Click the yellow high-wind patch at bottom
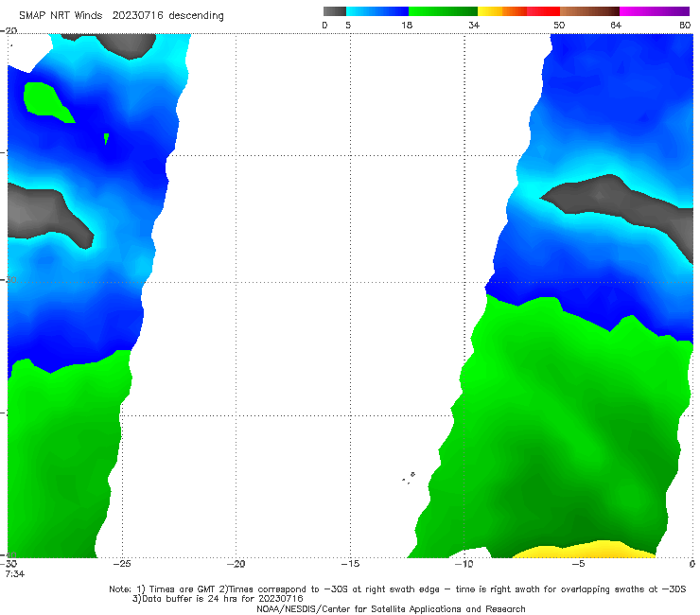Screen dimensions: 700x615 pyautogui.click(x=585, y=550)
